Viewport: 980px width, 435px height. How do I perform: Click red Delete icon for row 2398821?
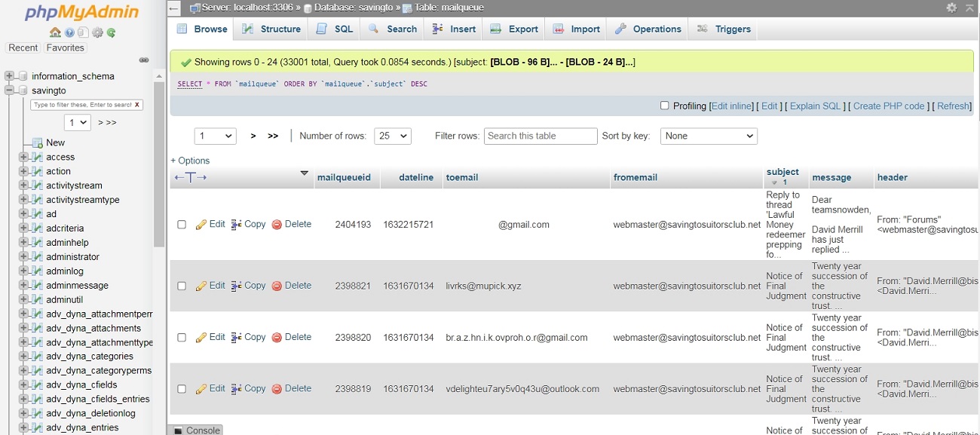click(277, 286)
